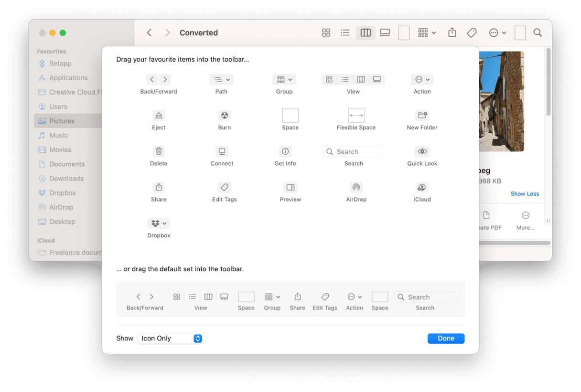Select the New Folder icon
Screen dimensions: 581x392
pyautogui.click(x=422, y=116)
